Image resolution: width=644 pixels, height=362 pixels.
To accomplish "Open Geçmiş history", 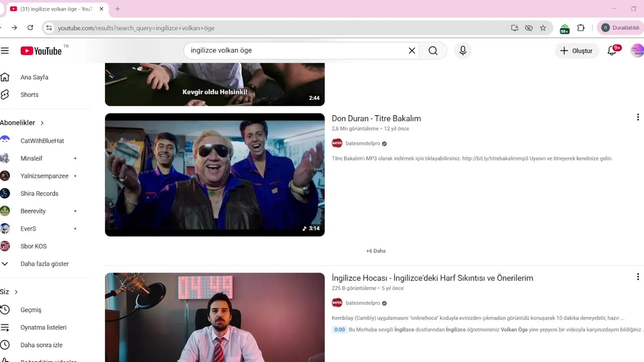I will (31, 310).
